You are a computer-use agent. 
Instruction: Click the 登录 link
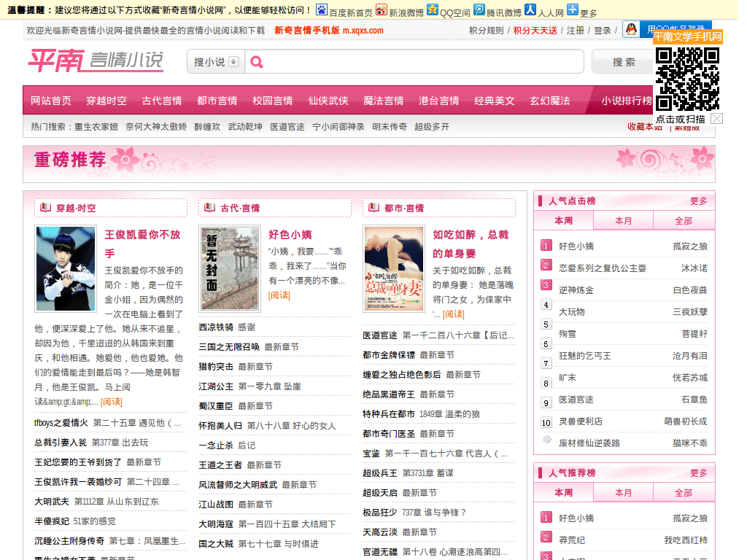point(602,31)
